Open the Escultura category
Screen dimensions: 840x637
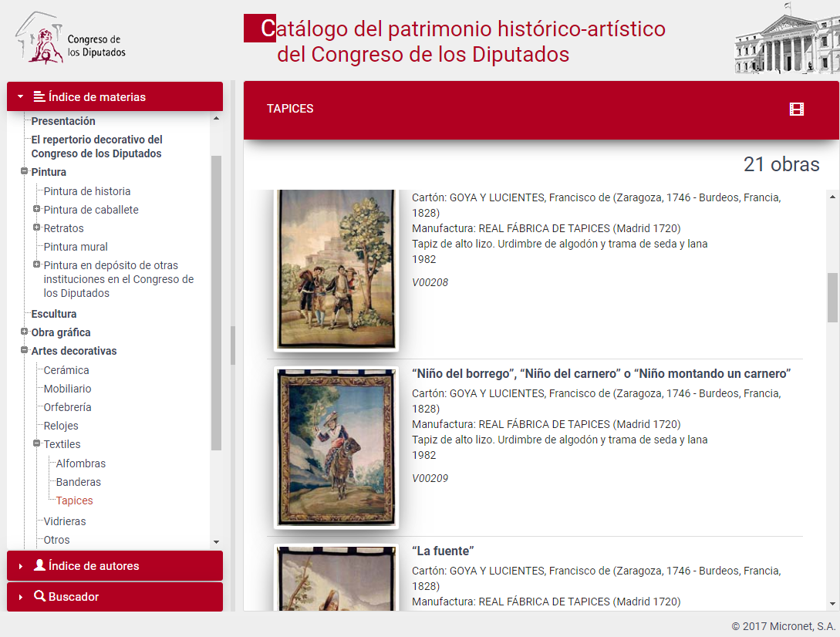(53, 314)
